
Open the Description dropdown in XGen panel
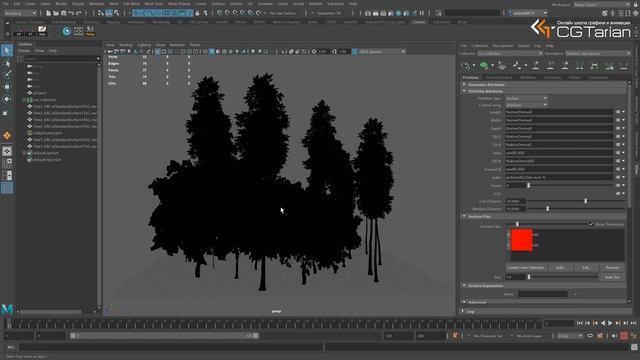(598, 53)
